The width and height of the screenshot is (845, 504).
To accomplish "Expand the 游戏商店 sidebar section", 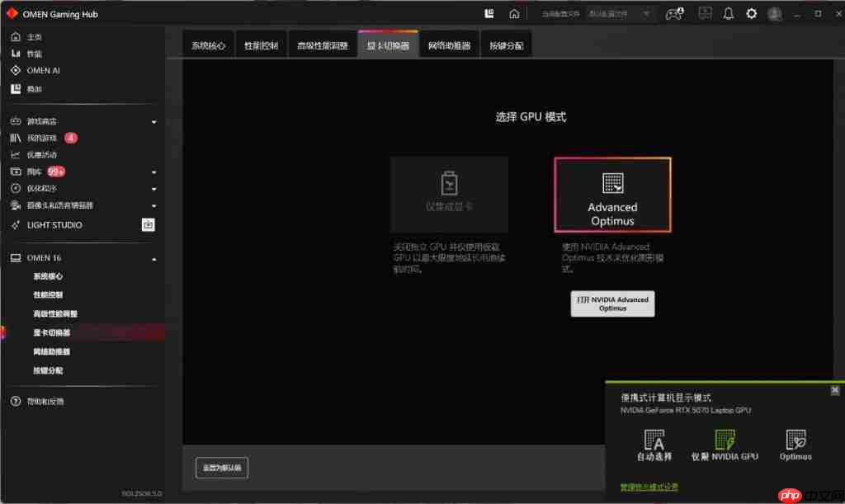I will point(153,120).
